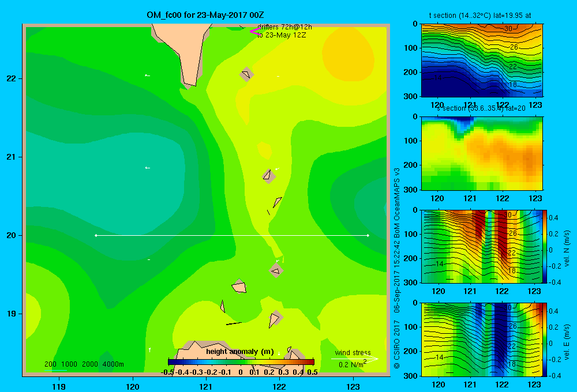Click the vel. E color scale bar
The width and height of the screenshot is (577, 392).
(x=545, y=340)
